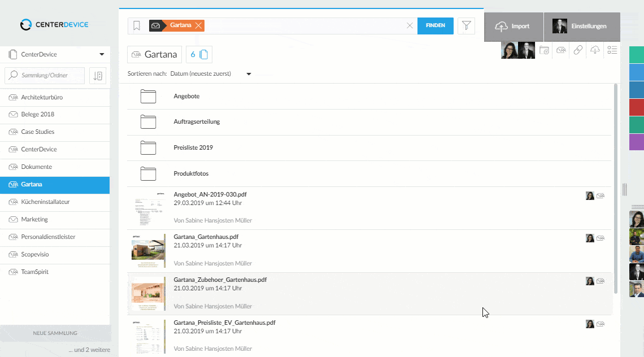Open the CenterDevice collection in the list
The width and height of the screenshot is (644, 357).
tap(55, 150)
